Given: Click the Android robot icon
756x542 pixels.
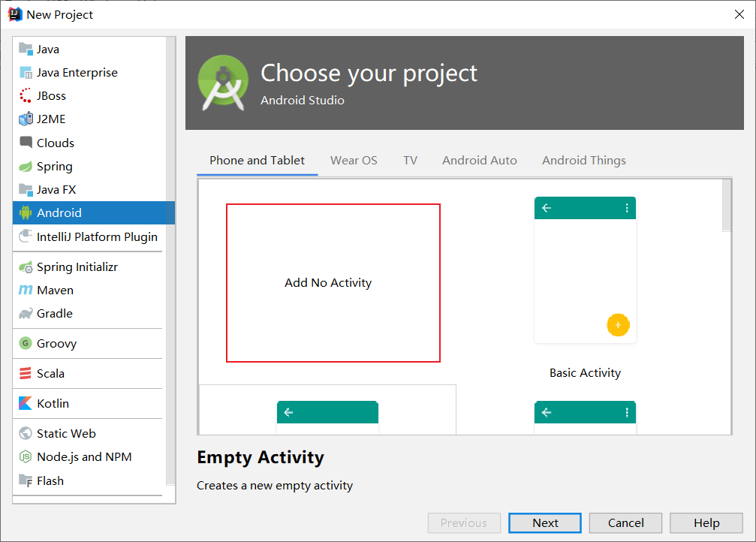Looking at the screenshot, I should 26,212.
